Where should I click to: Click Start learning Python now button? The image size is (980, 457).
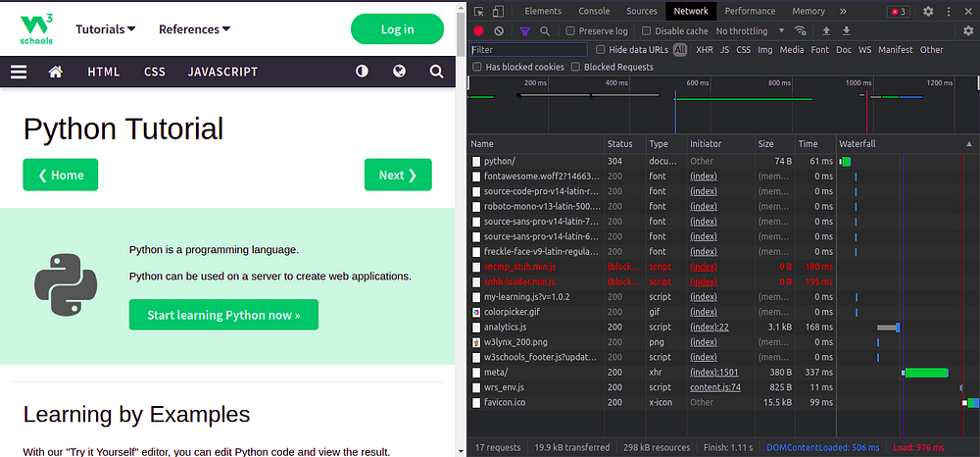pos(223,315)
